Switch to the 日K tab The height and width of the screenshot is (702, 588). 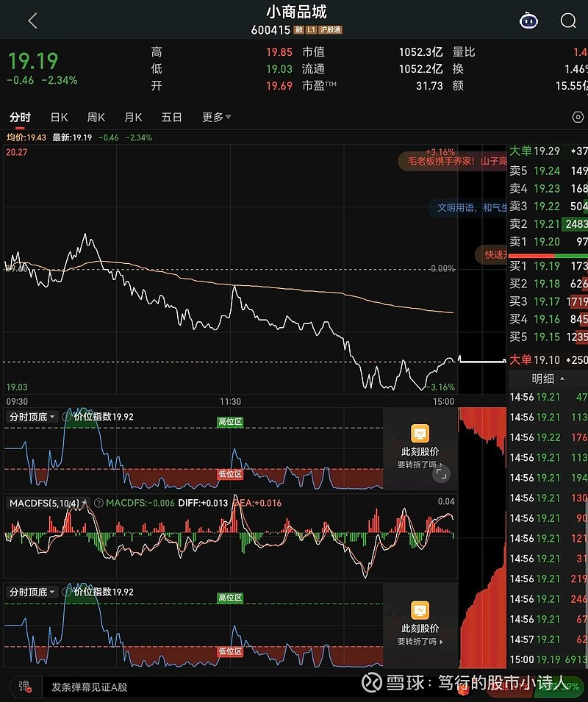[59, 118]
